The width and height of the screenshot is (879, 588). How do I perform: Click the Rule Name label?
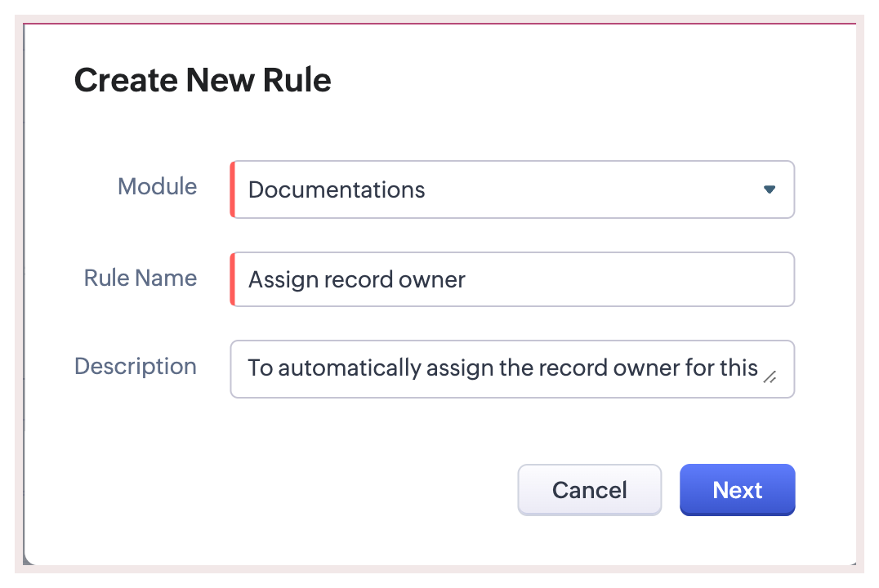[140, 278]
